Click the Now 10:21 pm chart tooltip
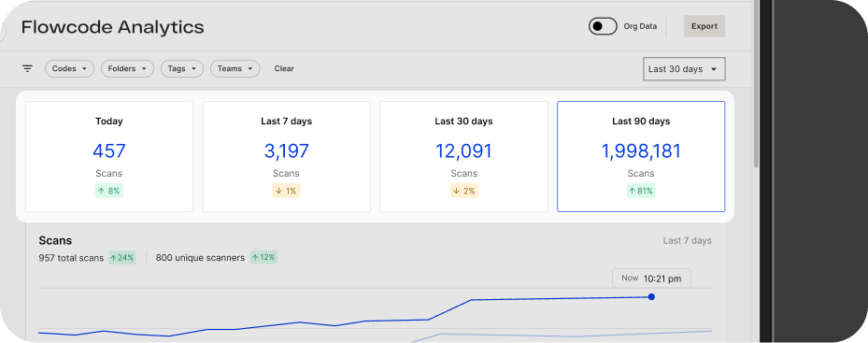The height and width of the screenshot is (343, 868). tap(651, 279)
